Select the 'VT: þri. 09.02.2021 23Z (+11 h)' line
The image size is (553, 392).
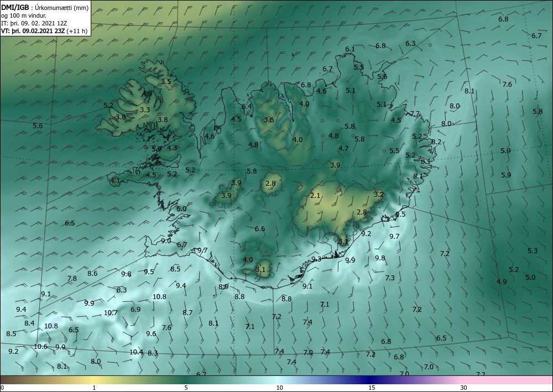coord(44,31)
